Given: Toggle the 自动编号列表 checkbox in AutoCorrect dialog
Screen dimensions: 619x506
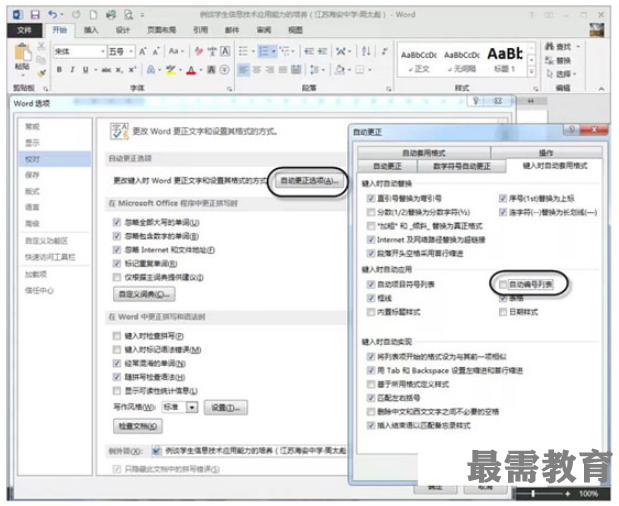Looking at the screenshot, I should coord(503,285).
